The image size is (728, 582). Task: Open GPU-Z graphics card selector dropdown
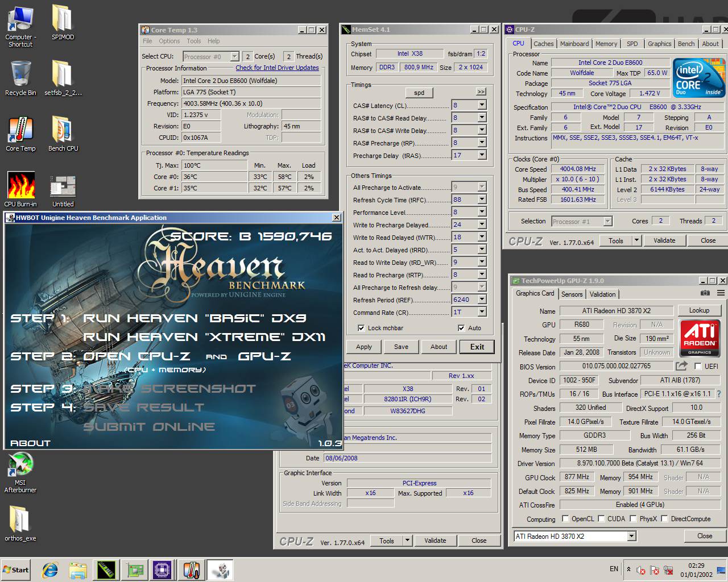(x=631, y=536)
